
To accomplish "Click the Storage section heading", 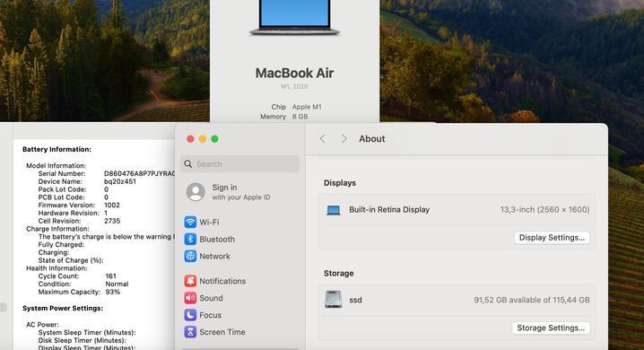I will coord(338,273).
